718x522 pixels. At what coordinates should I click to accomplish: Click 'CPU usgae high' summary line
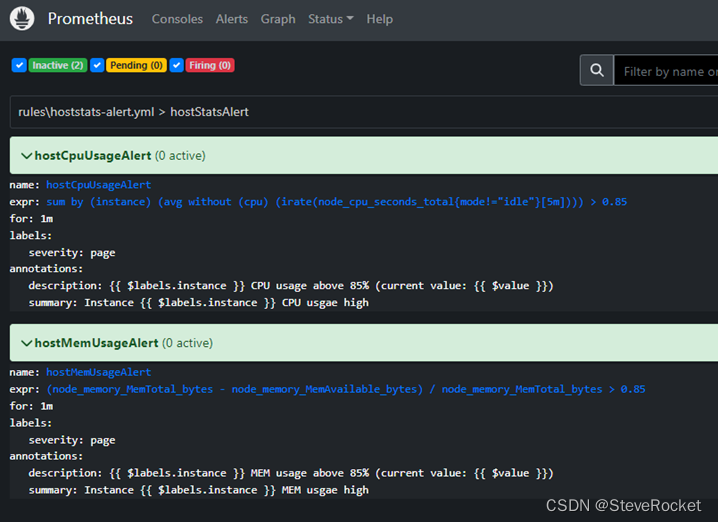tap(199, 303)
